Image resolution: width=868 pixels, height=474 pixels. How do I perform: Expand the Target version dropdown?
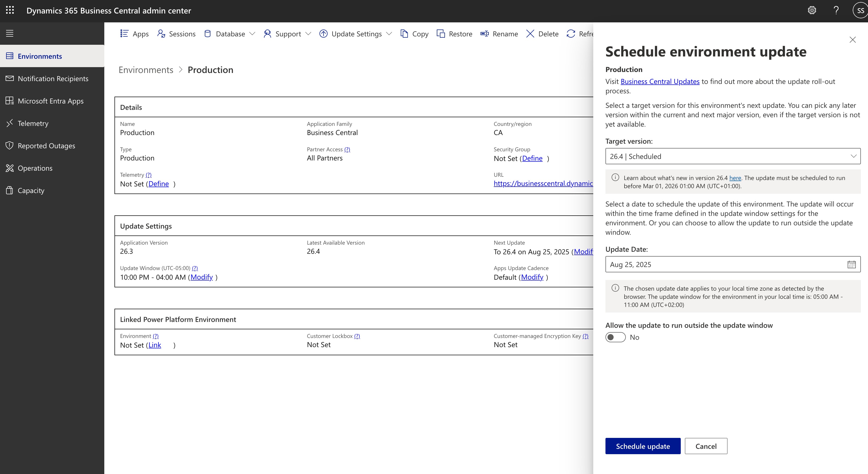click(x=853, y=156)
